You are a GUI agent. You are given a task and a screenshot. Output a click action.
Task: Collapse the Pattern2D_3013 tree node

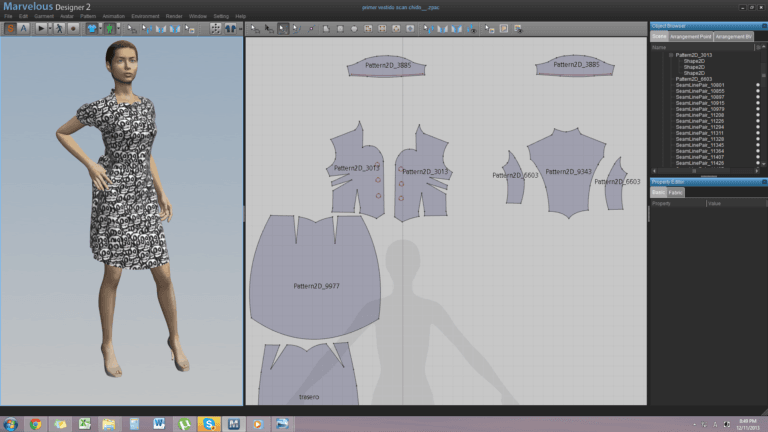(671, 55)
